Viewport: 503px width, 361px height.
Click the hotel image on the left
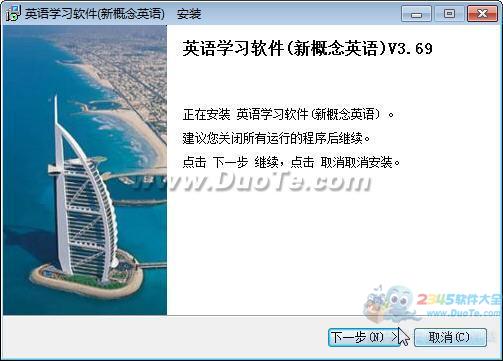[85, 170]
